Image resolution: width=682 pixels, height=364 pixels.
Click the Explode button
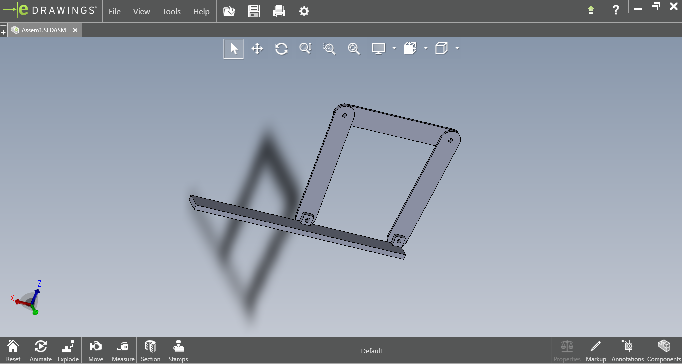(x=67, y=350)
